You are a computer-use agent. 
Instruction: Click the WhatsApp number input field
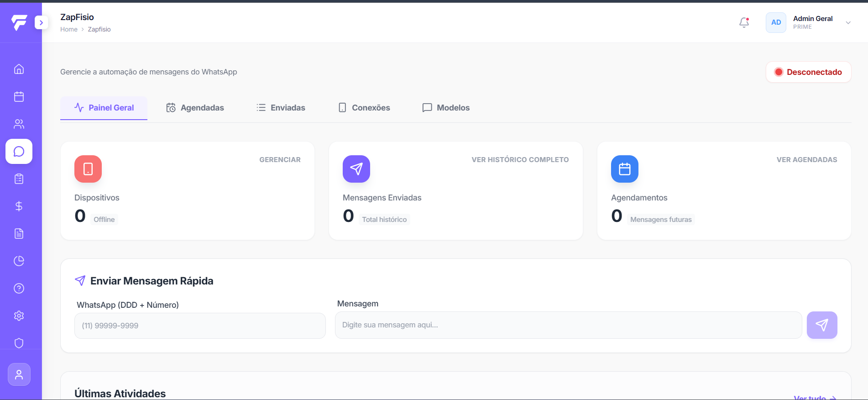tap(200, 326)
